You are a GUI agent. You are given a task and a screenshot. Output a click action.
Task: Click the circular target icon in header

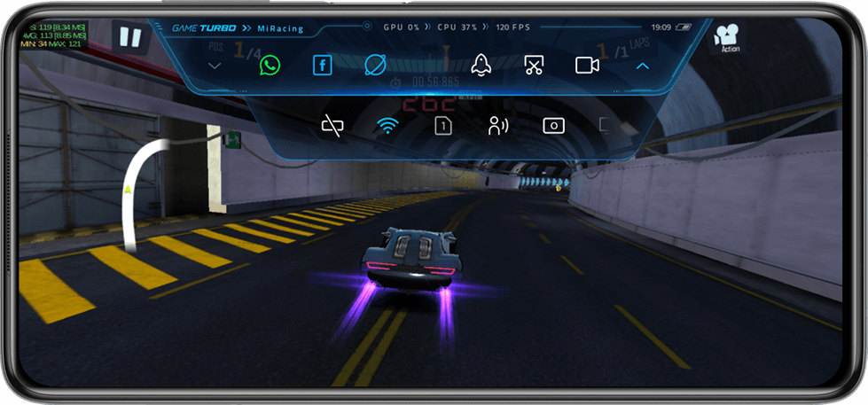tap(366, 26)
